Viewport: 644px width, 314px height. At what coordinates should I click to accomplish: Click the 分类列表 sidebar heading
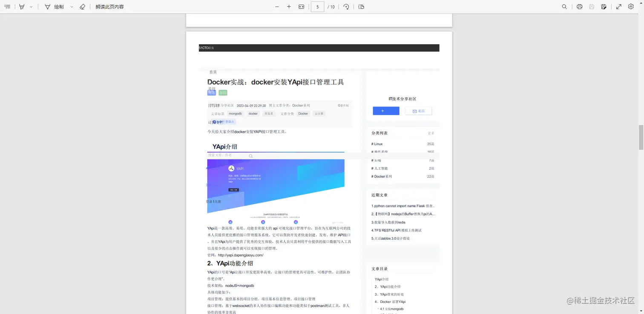pos(379,133)
